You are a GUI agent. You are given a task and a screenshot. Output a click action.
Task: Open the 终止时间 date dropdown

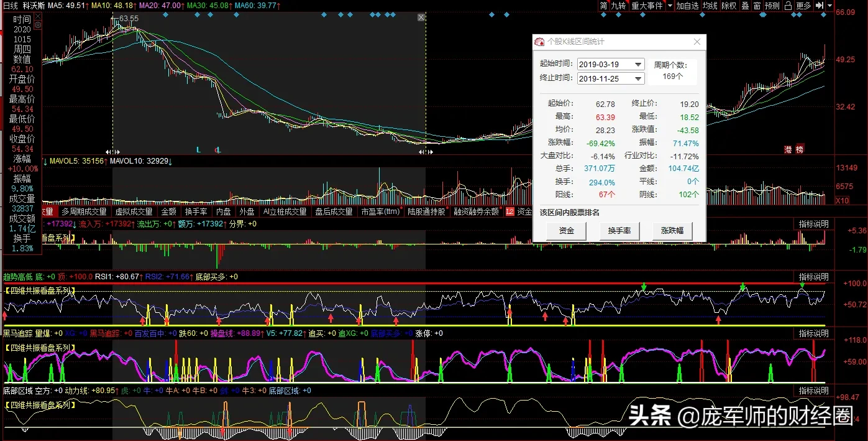pyautogui.click(x=638, y=78)
